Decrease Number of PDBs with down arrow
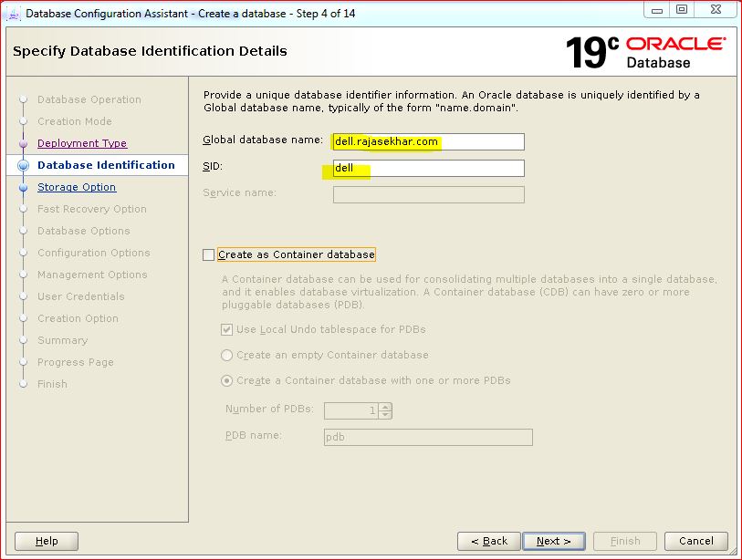This screenshot has width=742, height=560. 385,415
